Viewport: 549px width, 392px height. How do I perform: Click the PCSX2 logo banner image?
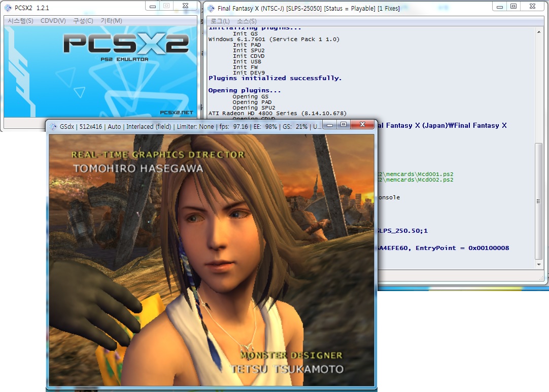(x=100, y=72)
